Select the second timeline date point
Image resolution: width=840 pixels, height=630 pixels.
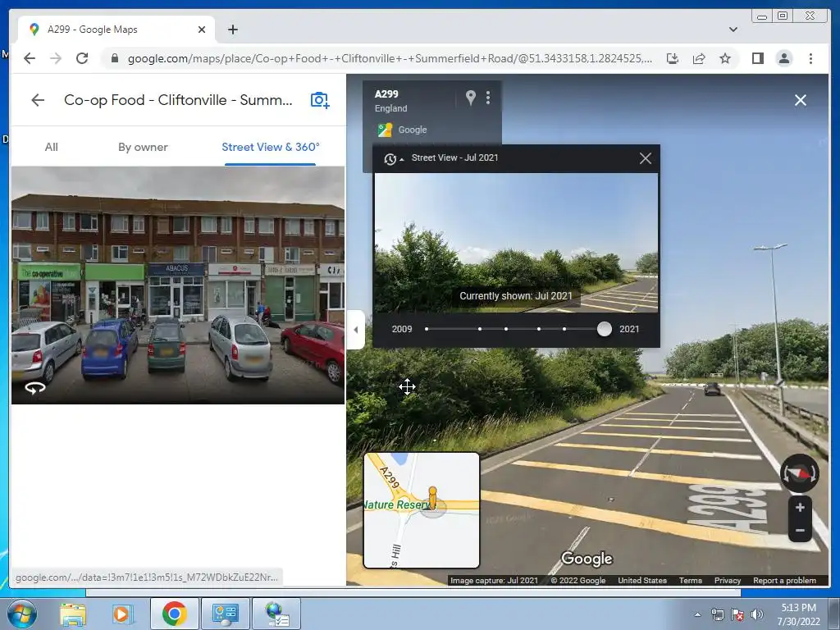point(479,329)
